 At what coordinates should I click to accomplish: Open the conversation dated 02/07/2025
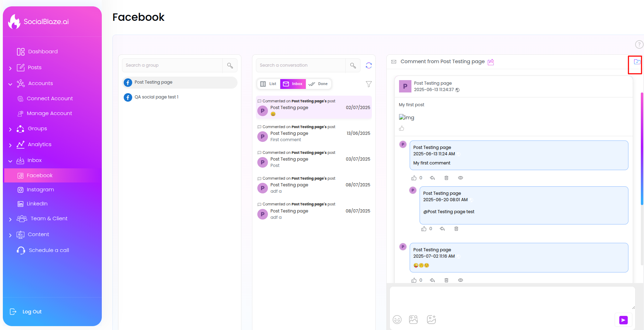tap(314, 108)
